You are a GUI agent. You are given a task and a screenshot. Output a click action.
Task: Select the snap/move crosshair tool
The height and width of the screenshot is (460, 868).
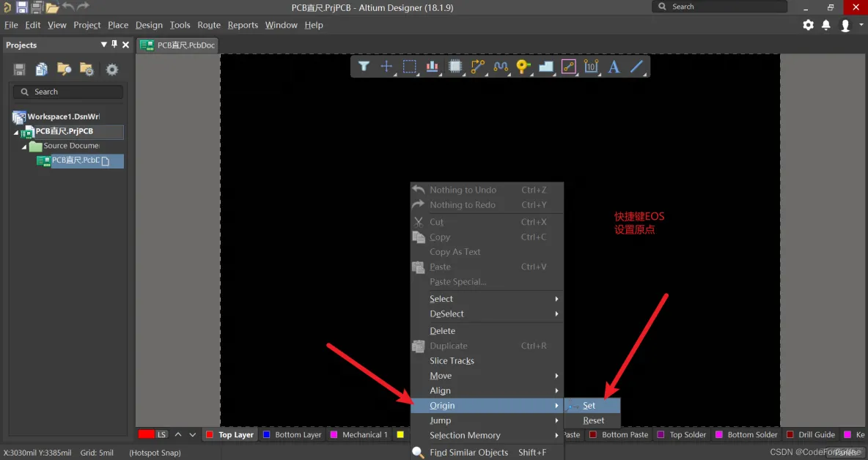tap(386, 67)
